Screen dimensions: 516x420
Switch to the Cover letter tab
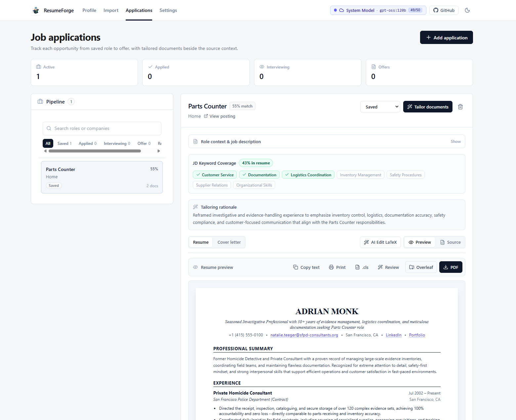click(229, 242)
